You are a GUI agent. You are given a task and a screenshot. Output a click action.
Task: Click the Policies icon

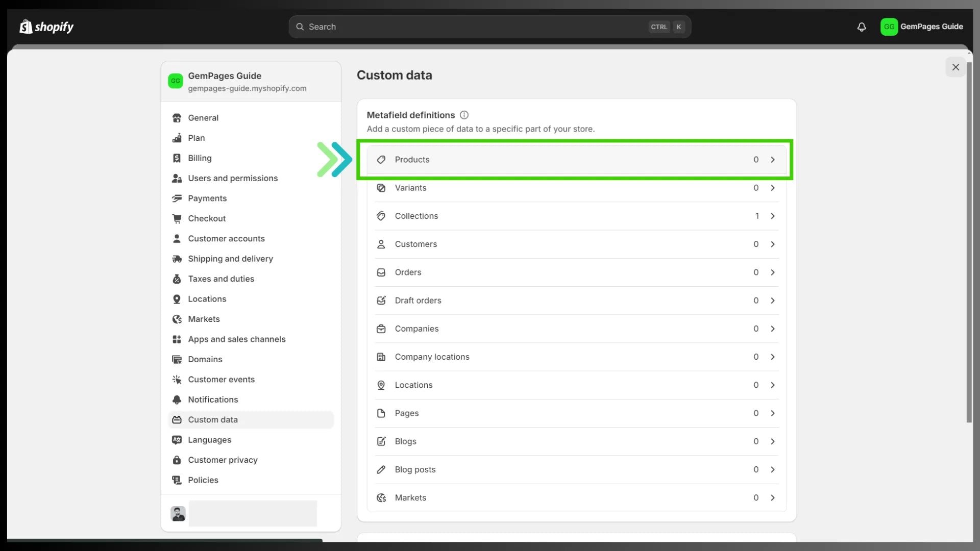[177, 480]
